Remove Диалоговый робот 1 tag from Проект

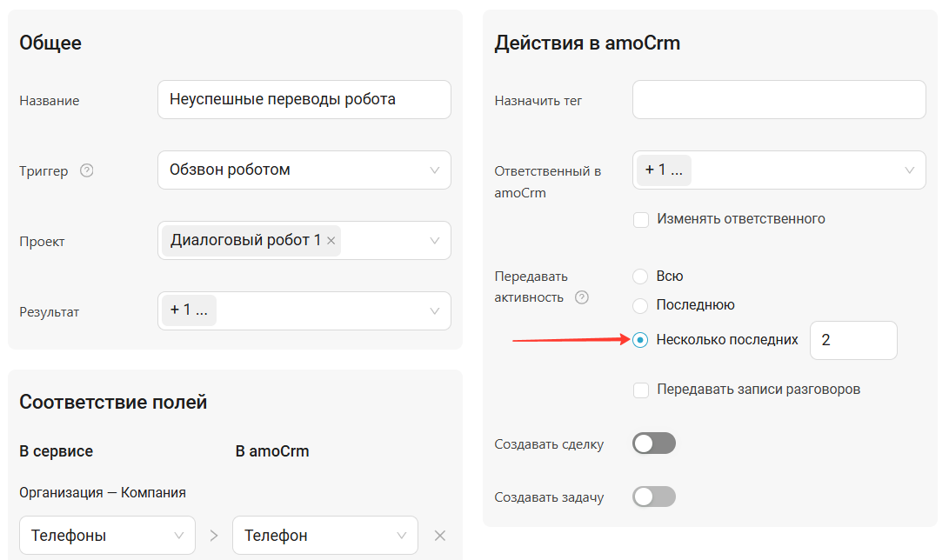click(331, 241)
